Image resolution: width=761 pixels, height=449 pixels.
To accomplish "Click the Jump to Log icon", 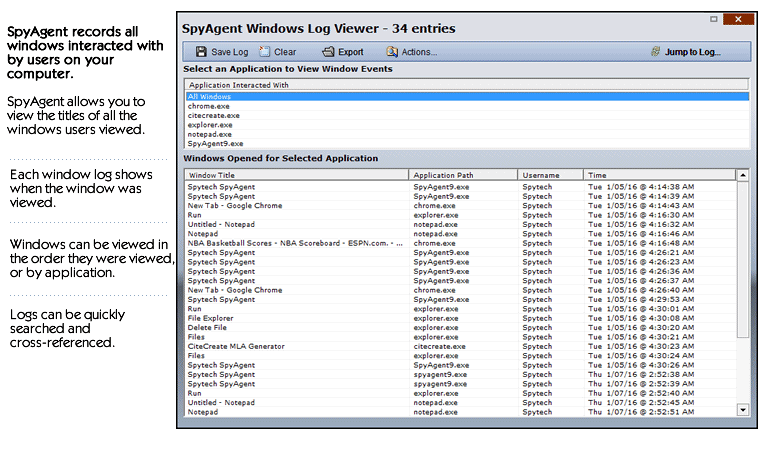I will pyautogui.click(x=656, y=51).
